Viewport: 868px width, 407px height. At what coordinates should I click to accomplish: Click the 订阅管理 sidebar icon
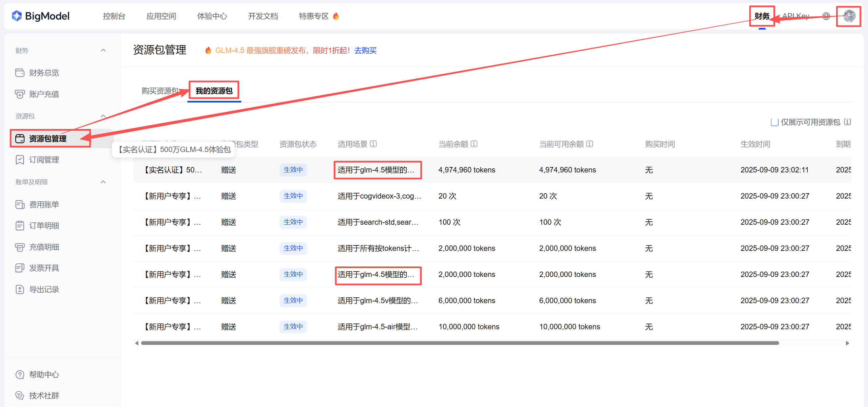pos(20,160)
